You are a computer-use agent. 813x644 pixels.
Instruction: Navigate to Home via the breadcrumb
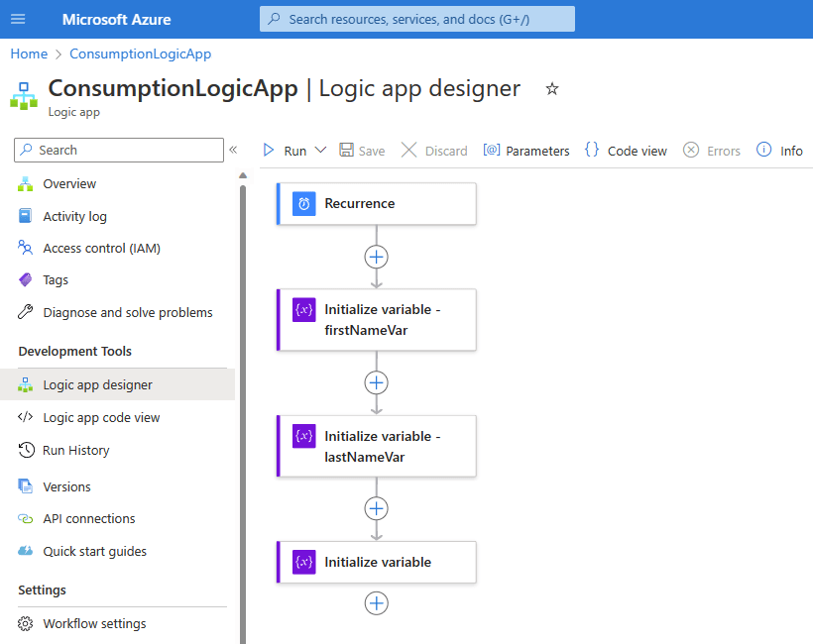[x=28, y=54]
